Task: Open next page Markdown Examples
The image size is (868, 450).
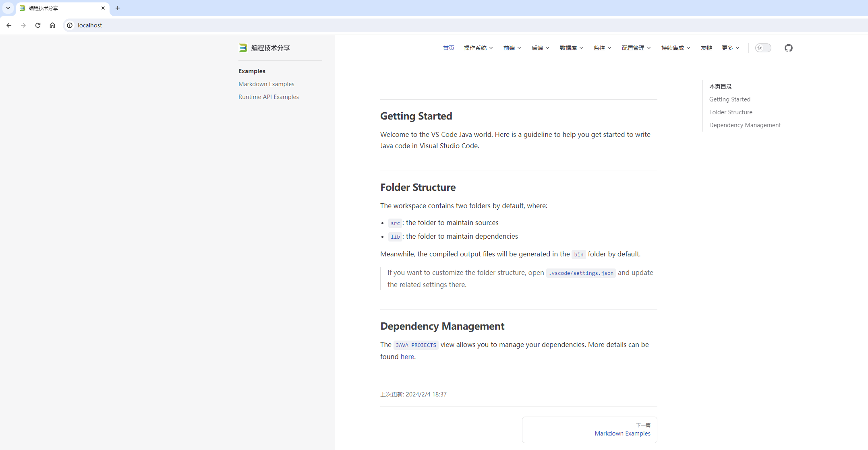Action: [622, 433]
